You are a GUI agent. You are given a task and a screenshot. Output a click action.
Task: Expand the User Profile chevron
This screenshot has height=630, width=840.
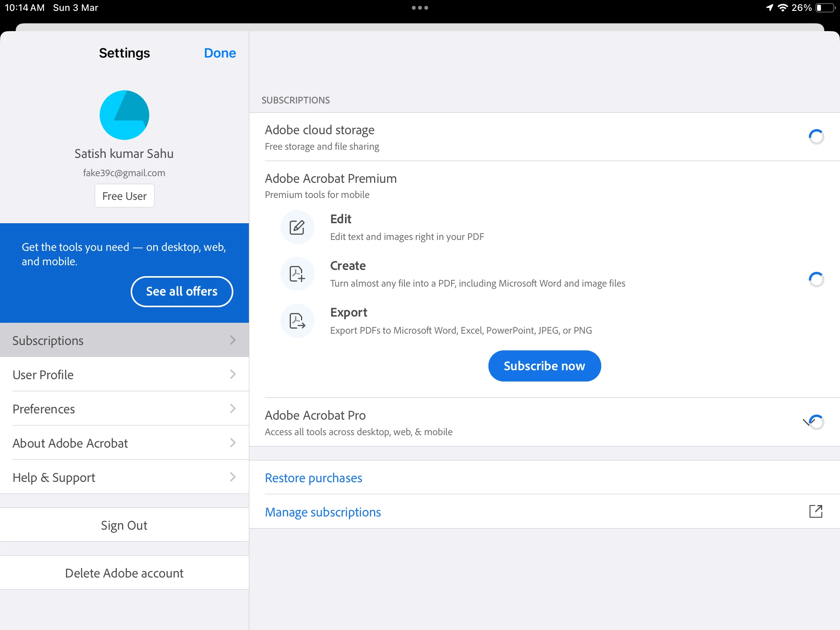click(x=233, y=374)
